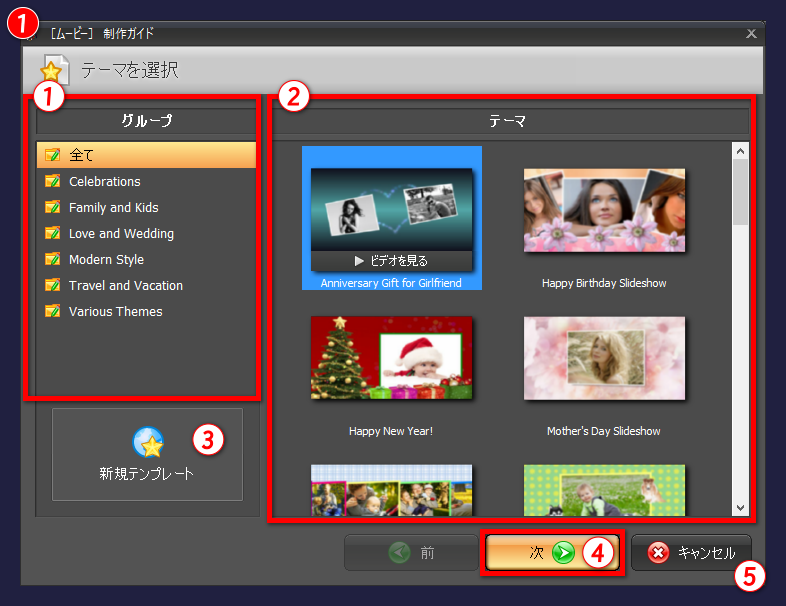Click the Love and Wedding group icon
This screenshot has width=786, height=606.
pos(53,234)
